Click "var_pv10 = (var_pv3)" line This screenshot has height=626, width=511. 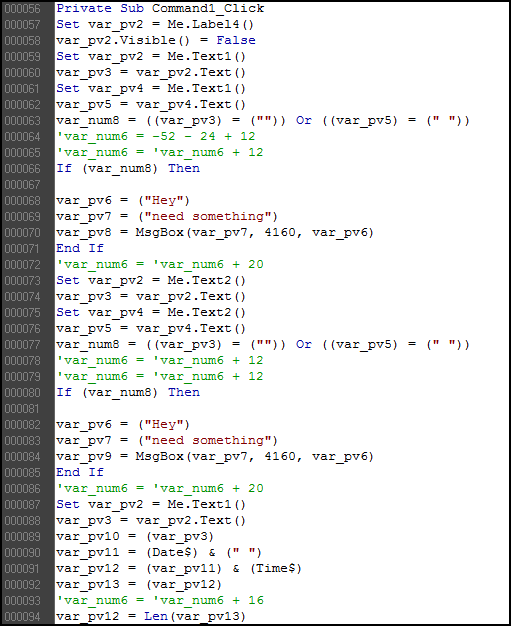tap(135, 537)
